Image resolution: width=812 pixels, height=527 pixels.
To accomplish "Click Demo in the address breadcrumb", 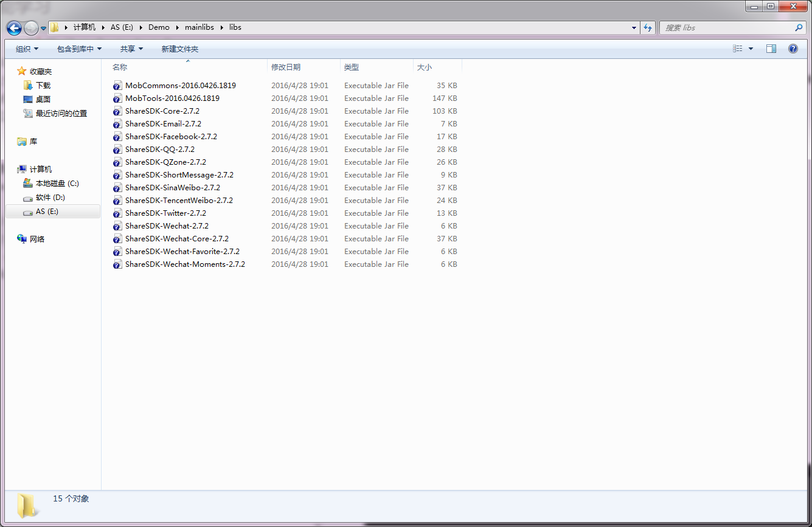I will coord(159,27).
